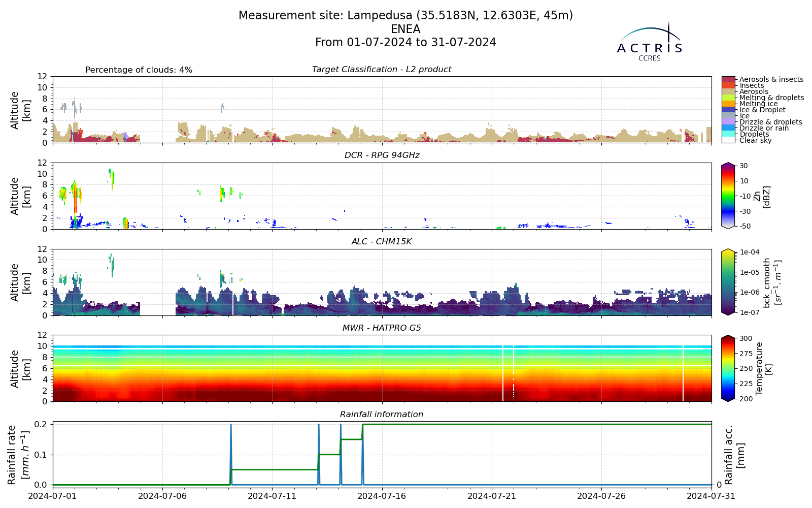This screenshot has width=812, height=508.
Task: Click the 'MWR - HATPRO G5' panel title
Action: 382,328
